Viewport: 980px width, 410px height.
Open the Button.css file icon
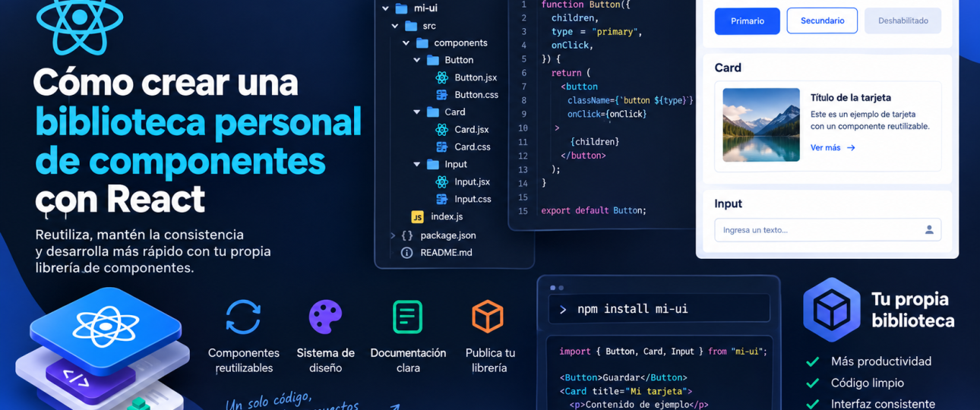click(442, 95)
